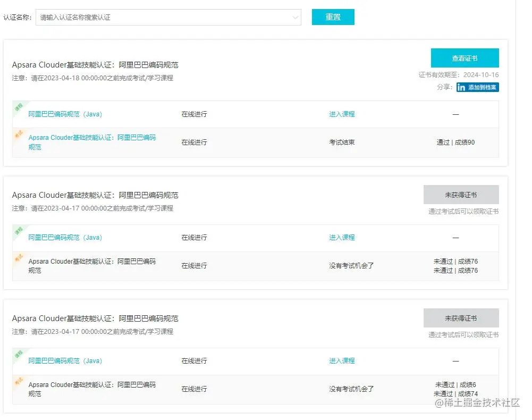Select 未通过 | 成绩74 result text
The height and width of the screenshot is (420, 532).
point(455,393)
